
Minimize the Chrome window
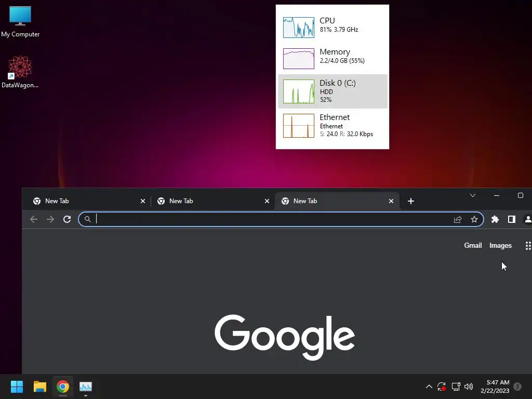[x=496, y=195]
